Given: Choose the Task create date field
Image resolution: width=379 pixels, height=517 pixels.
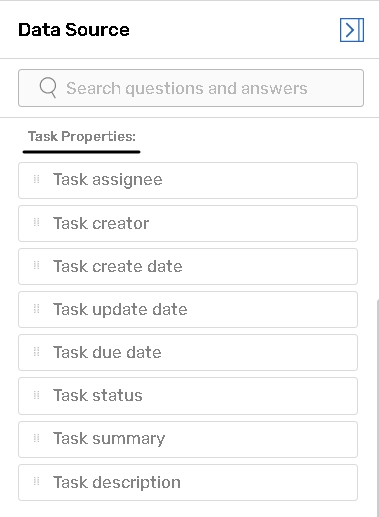Looking at the screenshot, I should [188, 266].
